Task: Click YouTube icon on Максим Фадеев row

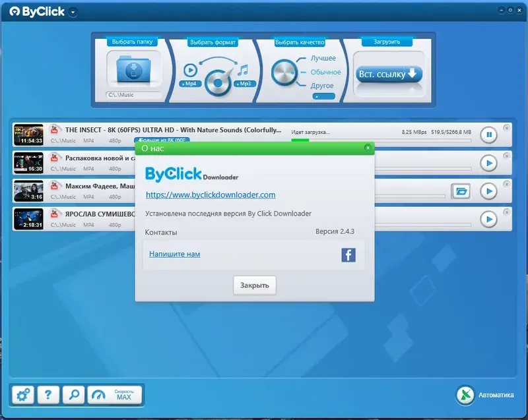Action: (x=54, y=186)
